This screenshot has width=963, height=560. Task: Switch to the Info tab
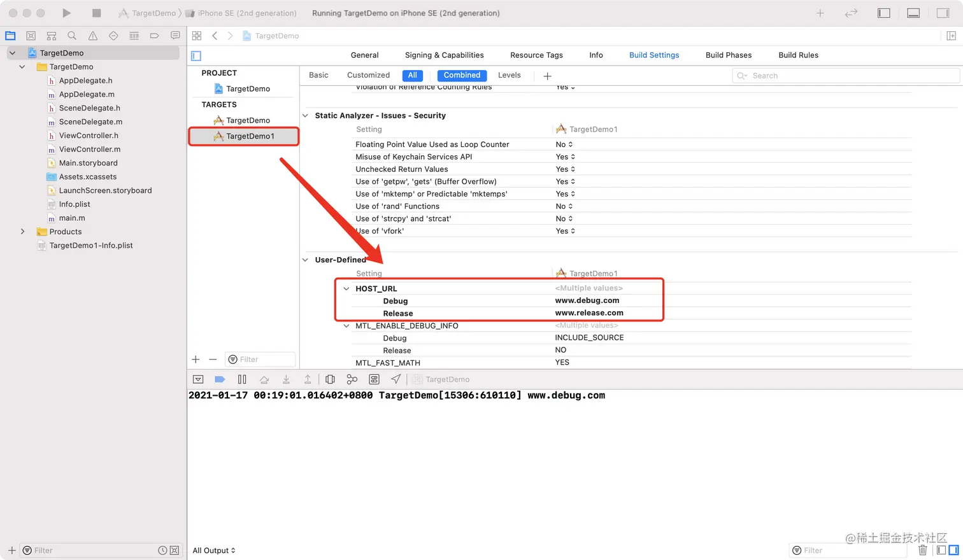[596, 55]
